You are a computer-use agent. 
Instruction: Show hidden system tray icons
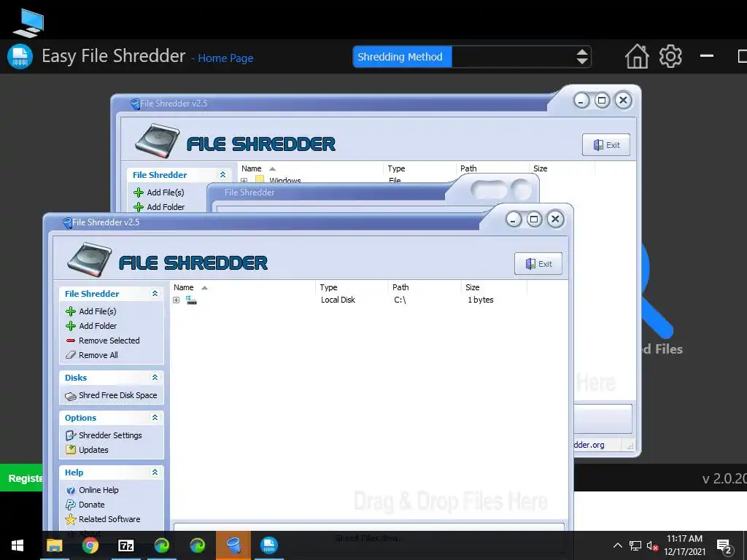(617, 545)
